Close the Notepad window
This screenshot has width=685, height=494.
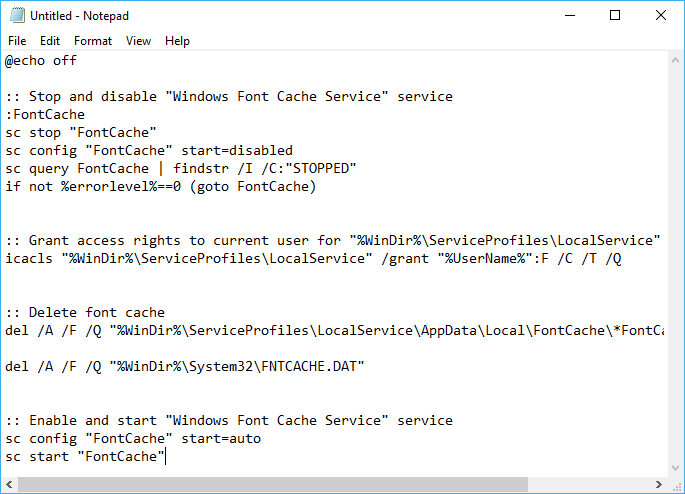[x=661, y=15]
